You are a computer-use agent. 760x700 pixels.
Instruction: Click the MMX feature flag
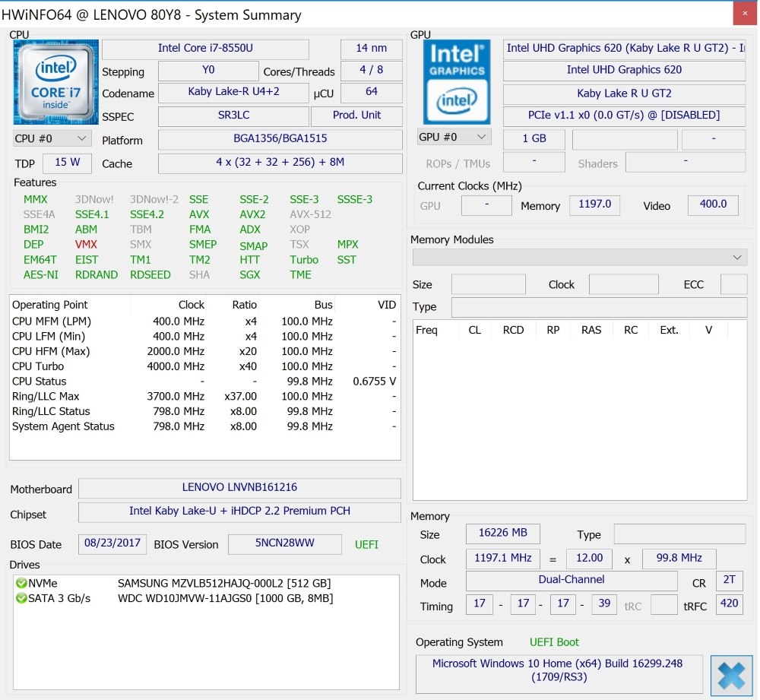[x=36, y=200]
